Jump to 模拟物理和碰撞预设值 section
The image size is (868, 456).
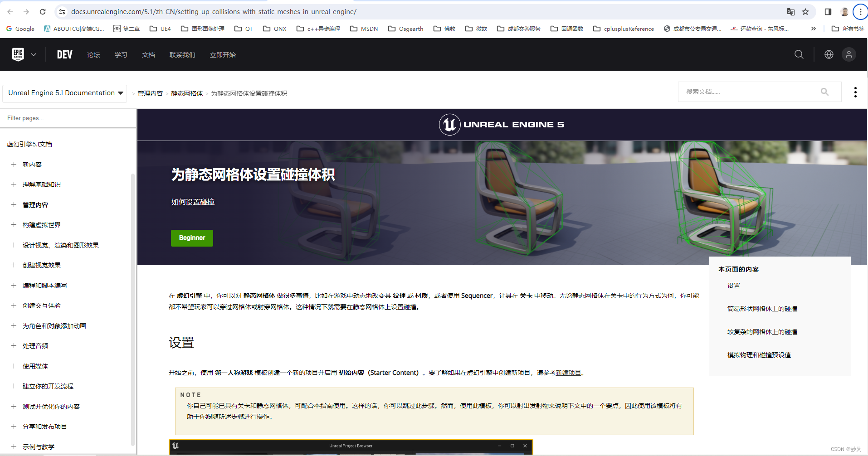pos(759,355)
